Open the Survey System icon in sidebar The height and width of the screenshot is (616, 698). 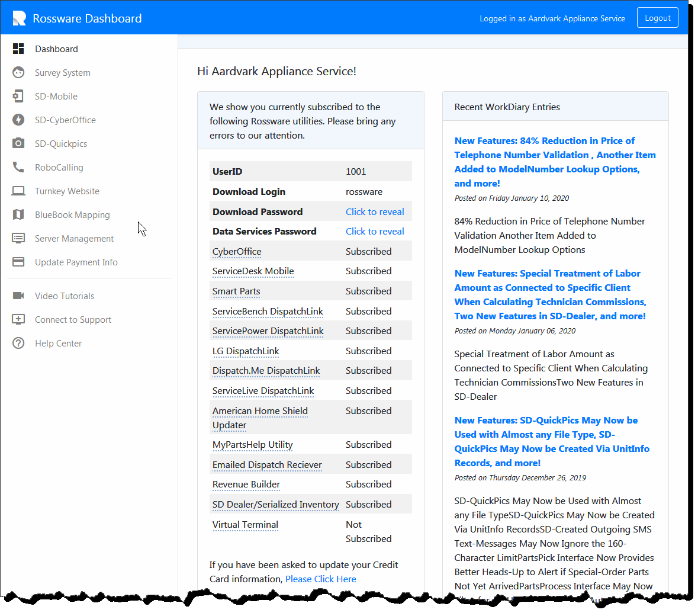coord(18,72)
